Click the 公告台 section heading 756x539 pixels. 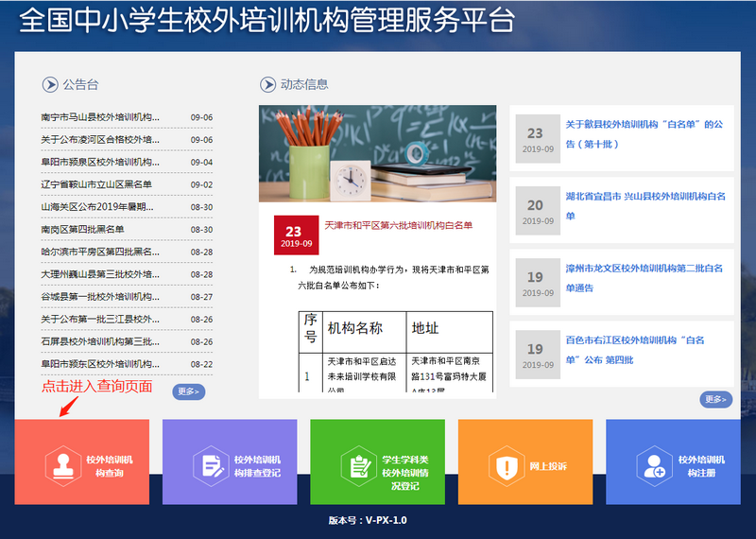click(80, 84)
